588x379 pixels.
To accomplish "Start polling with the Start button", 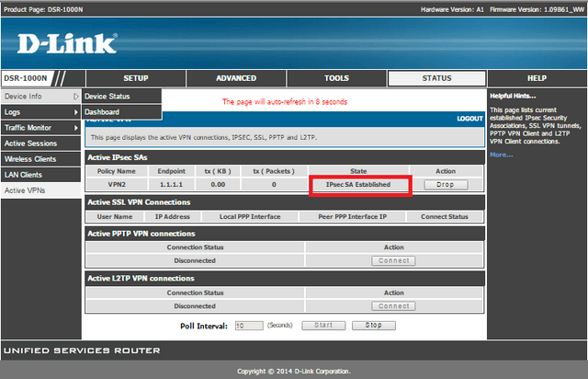I will [323, 326].
